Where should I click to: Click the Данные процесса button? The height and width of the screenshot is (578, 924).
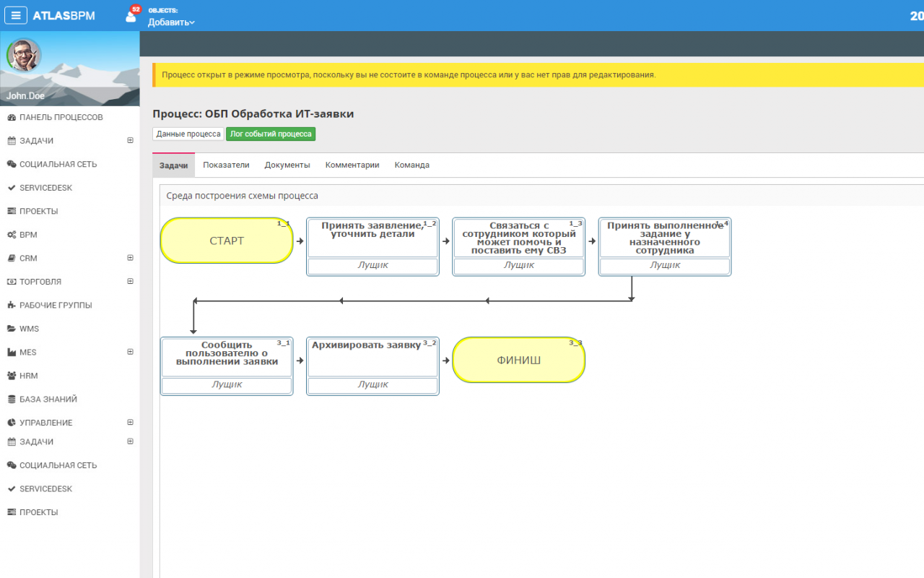[188, 134]
